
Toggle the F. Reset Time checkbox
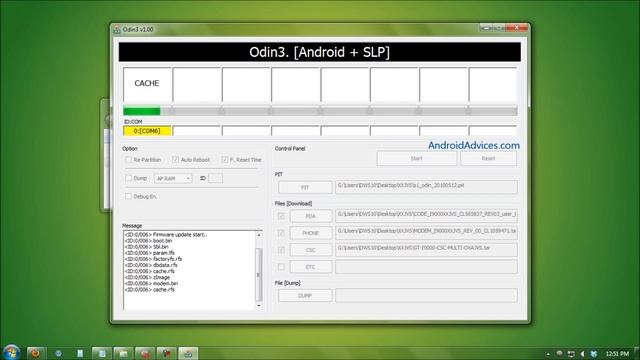coord(225,160)
